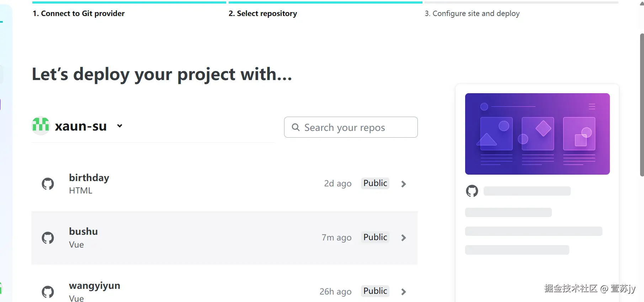644x302 pixels.
Task: Open bushu repo using its chevron arrow
Action: pos(403,238)
